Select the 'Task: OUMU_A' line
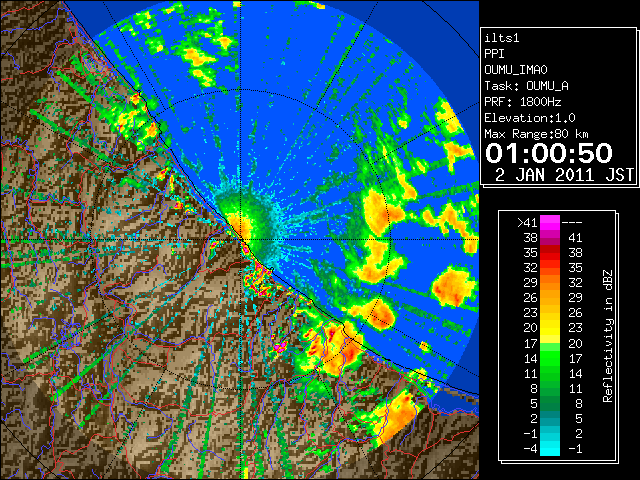This screenshot has height=480, width=640. click(x=526, y=86)
